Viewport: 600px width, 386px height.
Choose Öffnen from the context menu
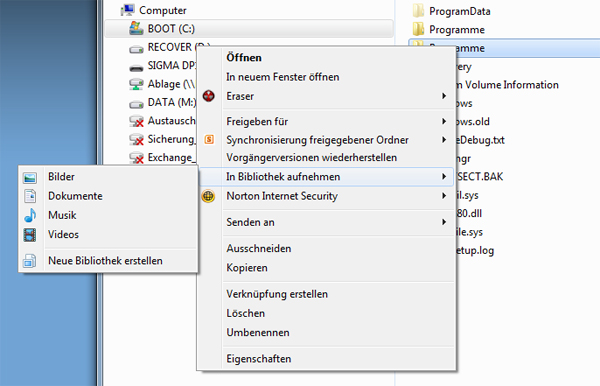(x=244, y=58)
